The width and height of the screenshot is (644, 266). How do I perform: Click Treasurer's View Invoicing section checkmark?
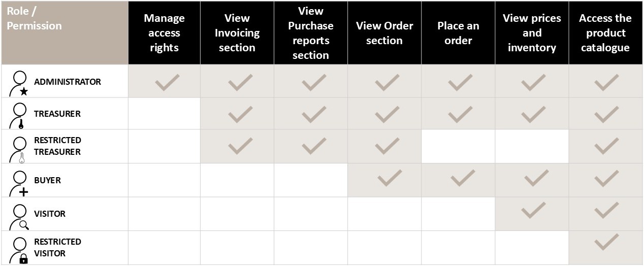(x=240, y=115)
